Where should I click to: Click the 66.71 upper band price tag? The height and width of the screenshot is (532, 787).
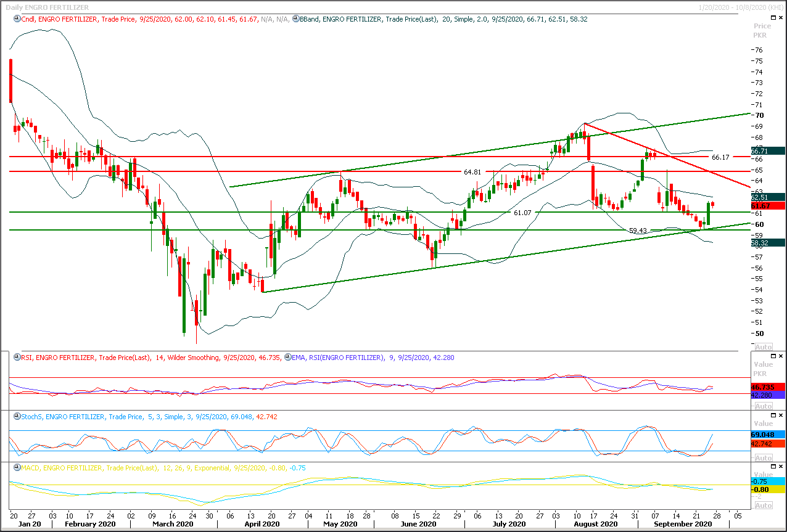(x=768, y=150)
